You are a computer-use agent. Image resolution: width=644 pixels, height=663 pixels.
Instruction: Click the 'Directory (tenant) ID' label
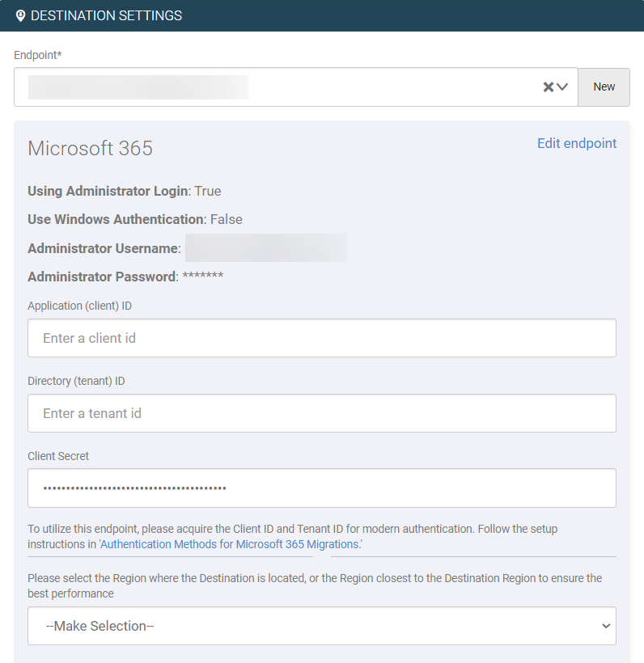76,381
